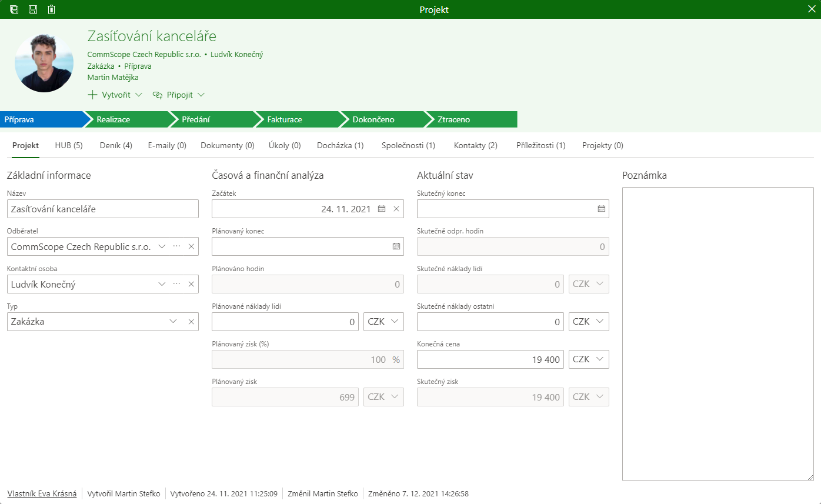Open calendar picker for Začátek date
The width and height of the screenshot is (821, 504).
tap(382, 209)
